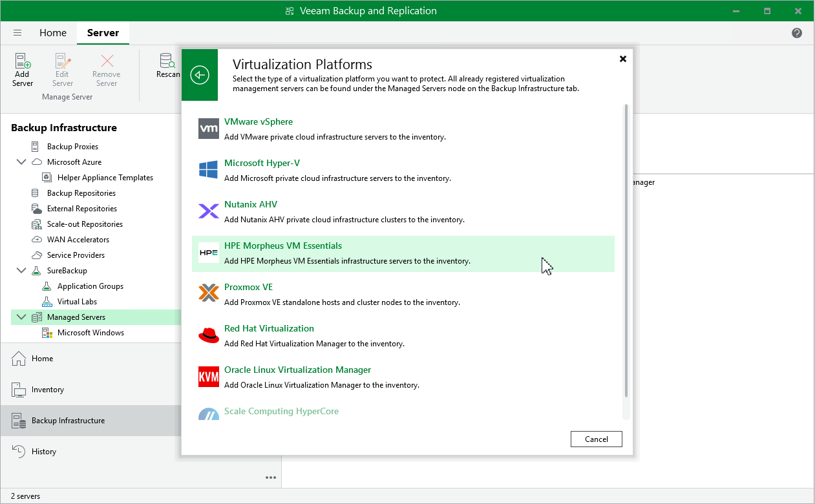Choose the Scale Computing HyperCore link
The image size is (815, 504).
(281, 412)
